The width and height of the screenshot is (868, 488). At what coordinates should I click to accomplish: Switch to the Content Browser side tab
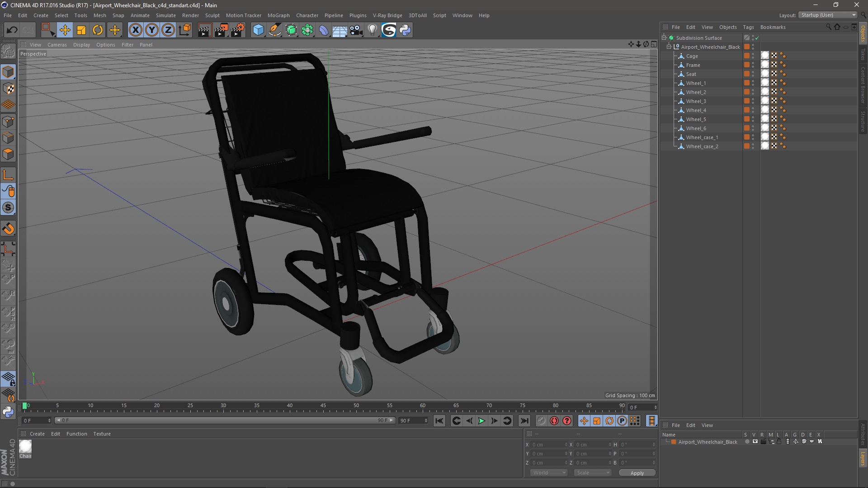[x=863, y=84]
